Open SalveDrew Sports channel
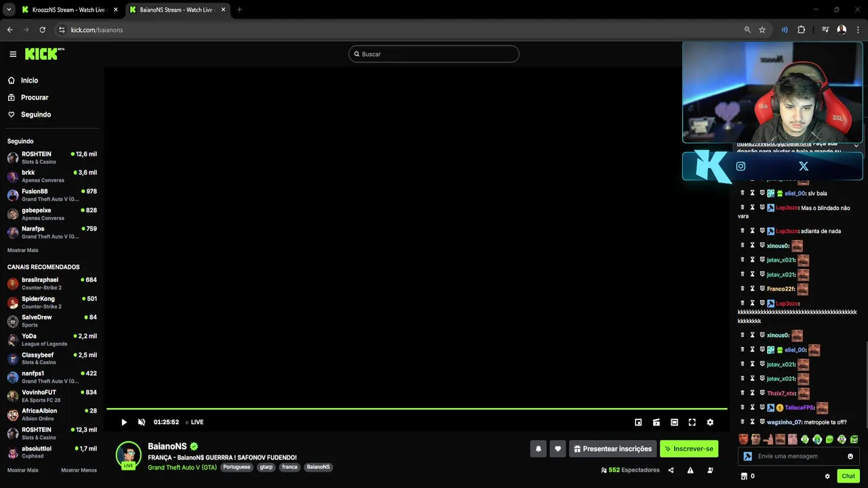 (52, 321)
